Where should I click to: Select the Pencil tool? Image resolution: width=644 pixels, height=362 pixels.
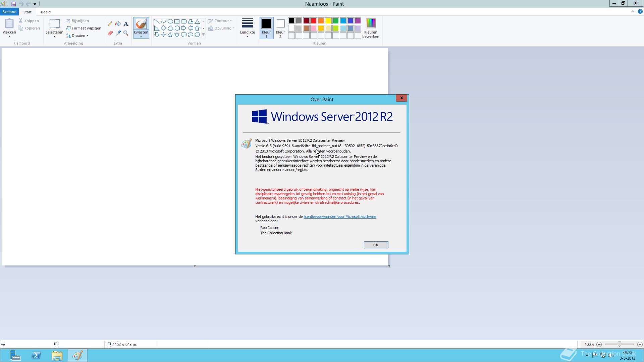point(110,24)
